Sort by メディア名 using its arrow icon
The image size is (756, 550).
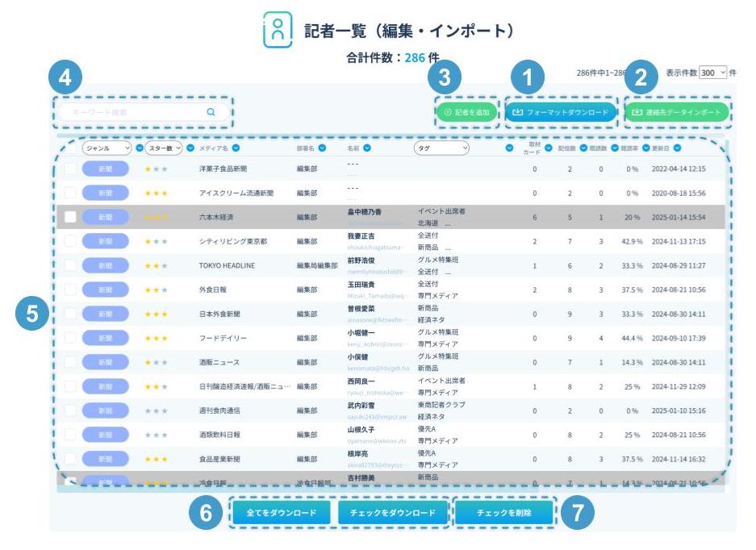236,148
